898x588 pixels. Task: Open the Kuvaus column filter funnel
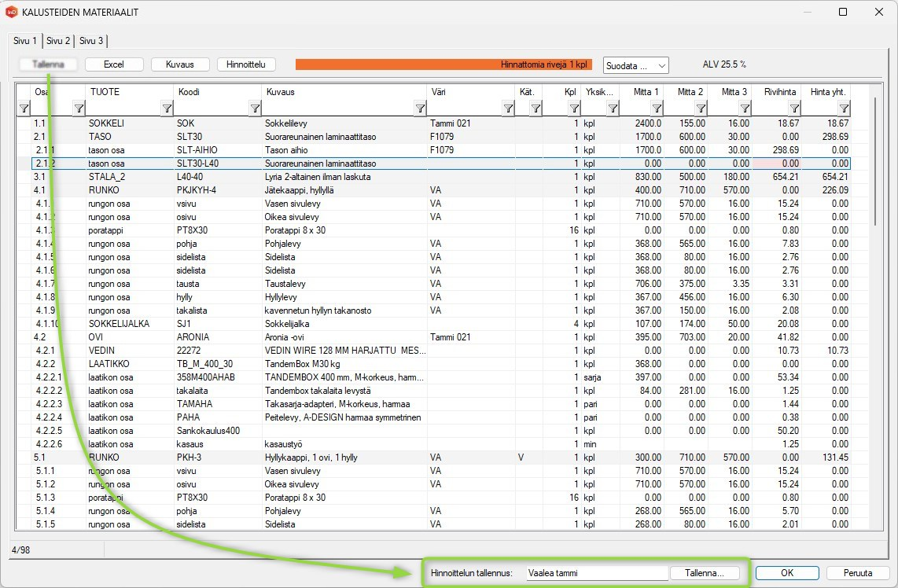click(419, 108)
